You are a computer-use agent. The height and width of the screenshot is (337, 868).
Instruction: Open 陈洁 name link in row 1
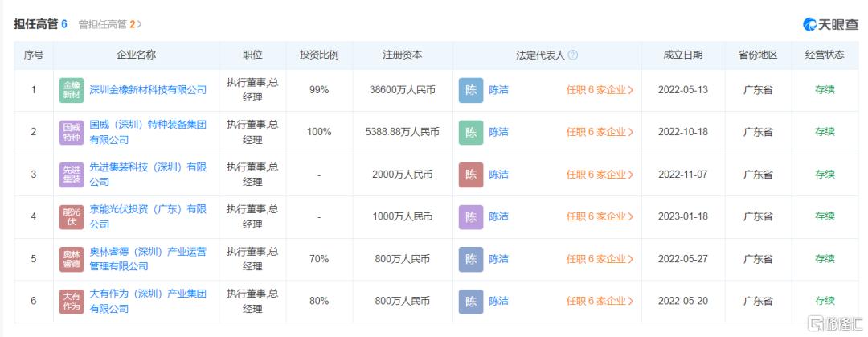[498, 90]
